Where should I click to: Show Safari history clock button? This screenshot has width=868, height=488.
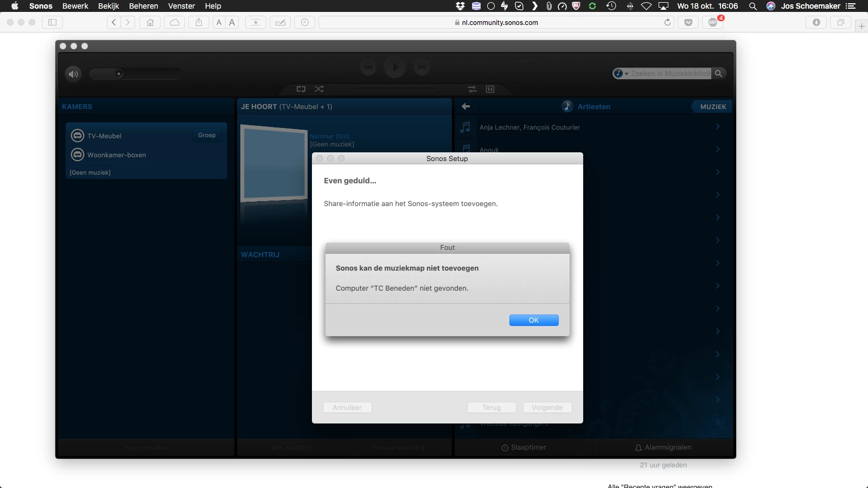[x=304, y=22]
